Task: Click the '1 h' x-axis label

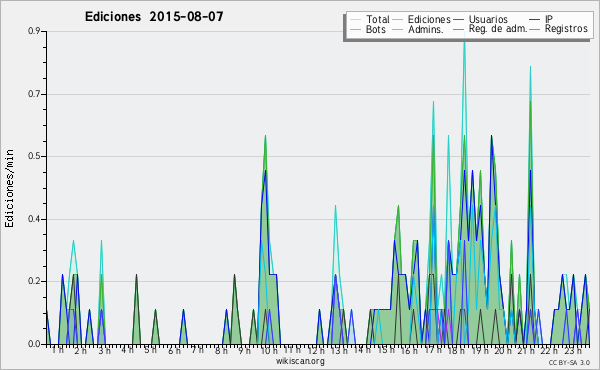Action: pos(58,350)
